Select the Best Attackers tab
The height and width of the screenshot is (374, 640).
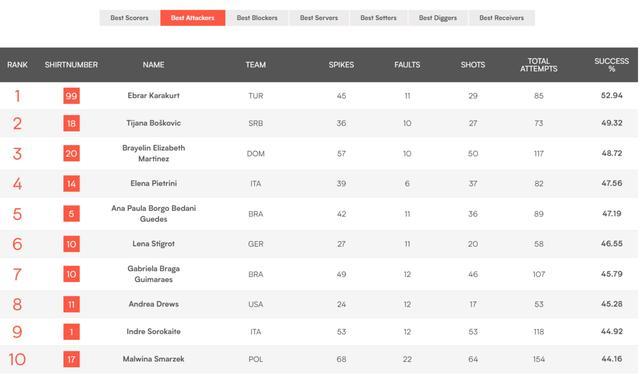(193, 18)
